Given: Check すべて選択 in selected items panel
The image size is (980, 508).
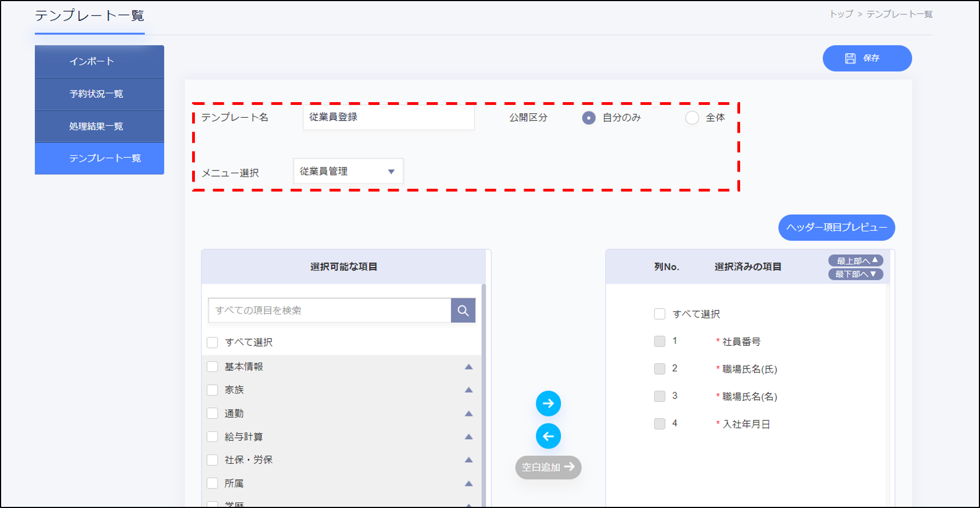Looking at the screenshot, I should [660, 314].
